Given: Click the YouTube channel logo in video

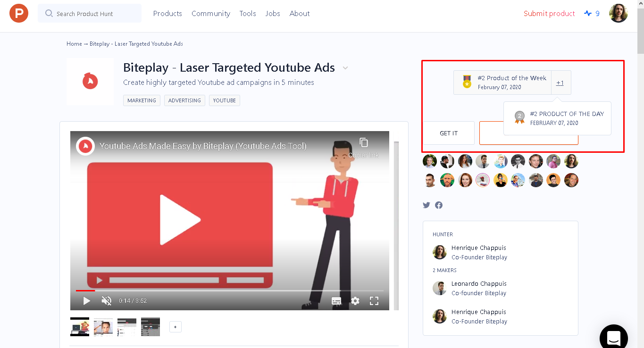Looking at the screenshot, I should (x=85, y=146).
